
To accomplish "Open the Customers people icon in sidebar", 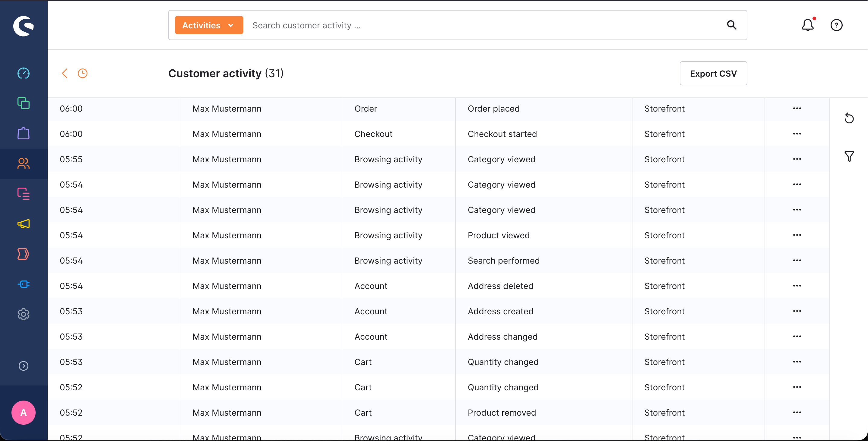I will pyautogui.click(x=23, y=164).
